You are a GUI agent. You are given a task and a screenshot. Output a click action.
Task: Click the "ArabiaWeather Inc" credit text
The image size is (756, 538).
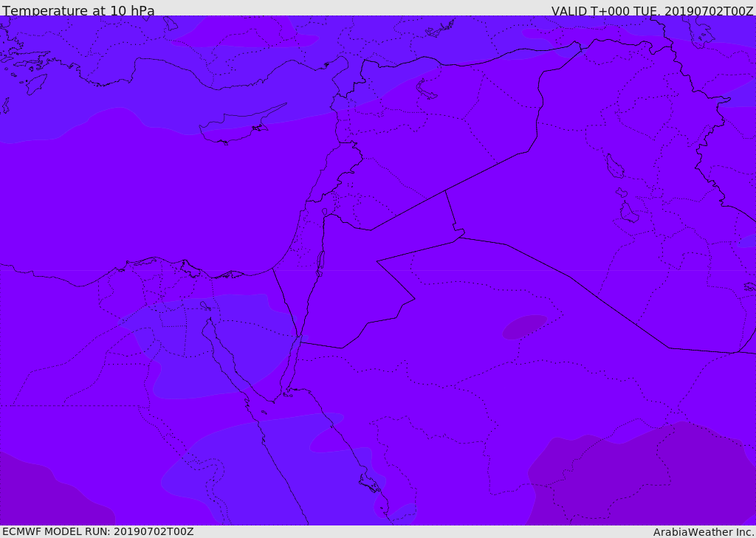tap(704, 532)
